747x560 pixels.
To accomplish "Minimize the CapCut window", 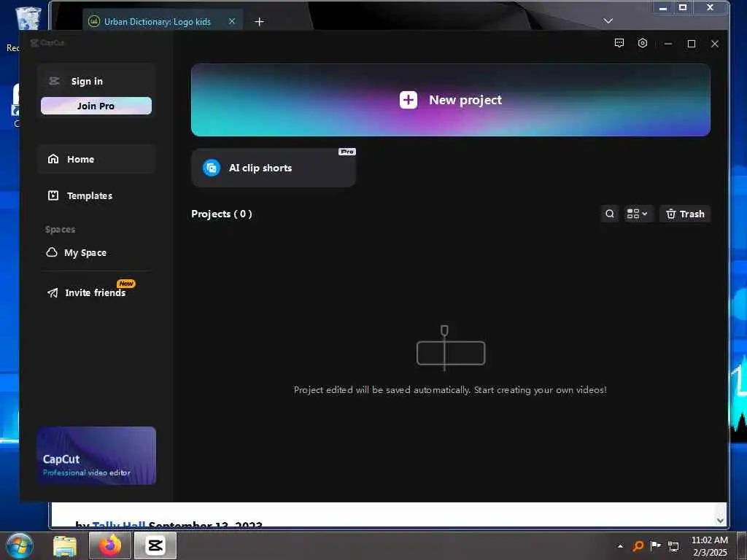I will pos(668,44).
